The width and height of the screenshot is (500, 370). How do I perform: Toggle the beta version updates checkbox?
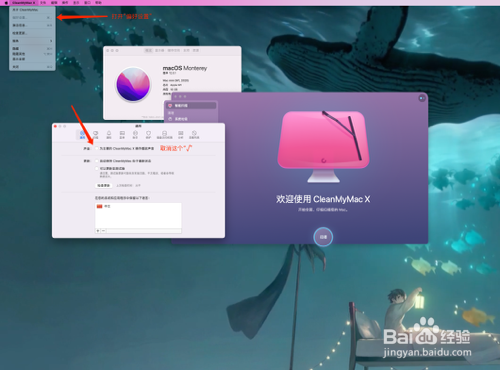pyautogui.click(x=97, y=168)
